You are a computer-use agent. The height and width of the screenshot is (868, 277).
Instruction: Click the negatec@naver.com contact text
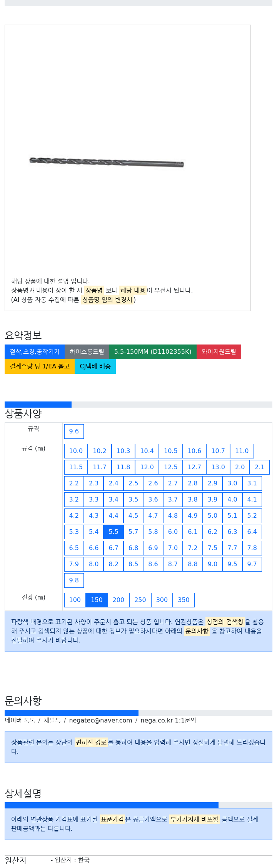[100, 721]
